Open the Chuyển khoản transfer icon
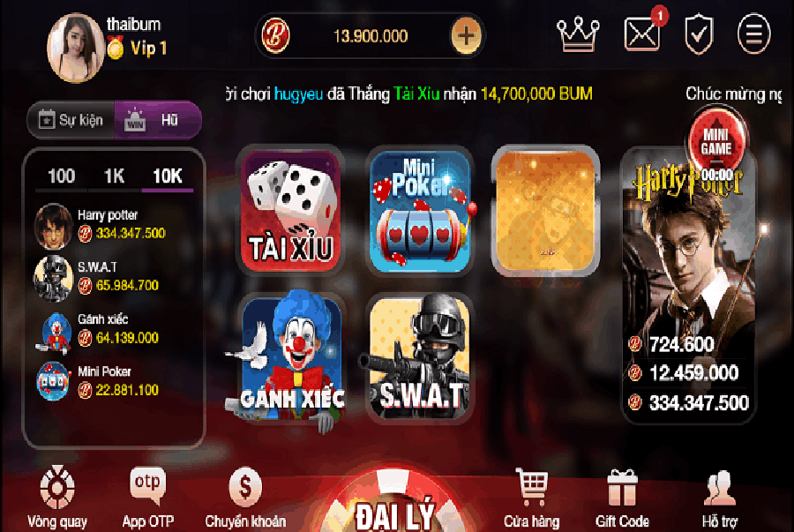 point(245,487)
